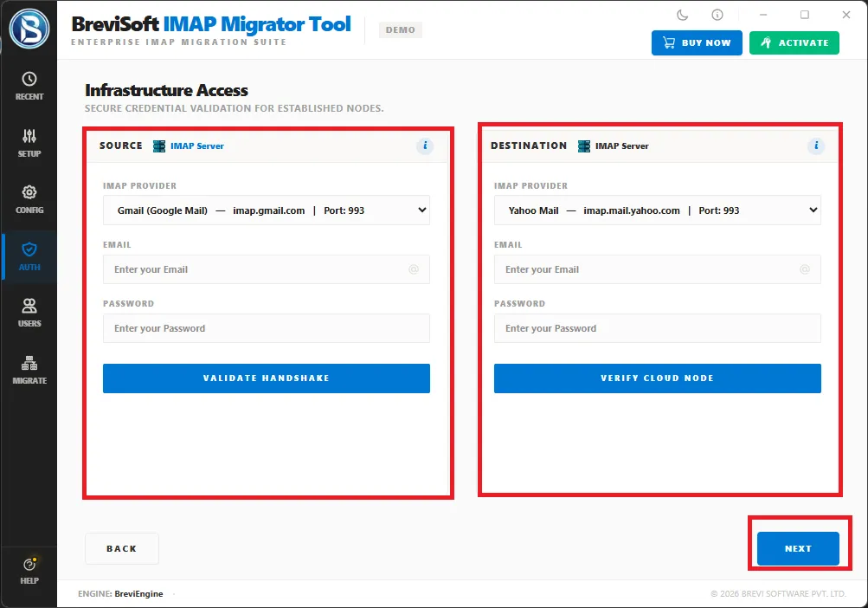Open Migrate section in sidebar
The width and height of the screenshot is (868, 608).
click(29, 370)
